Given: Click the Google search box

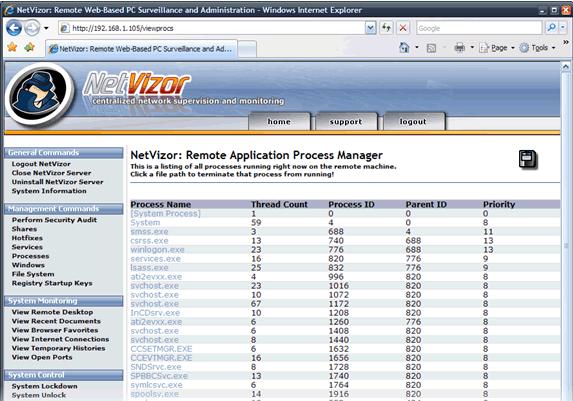Looking at the screenshot, I should (479, 28).
